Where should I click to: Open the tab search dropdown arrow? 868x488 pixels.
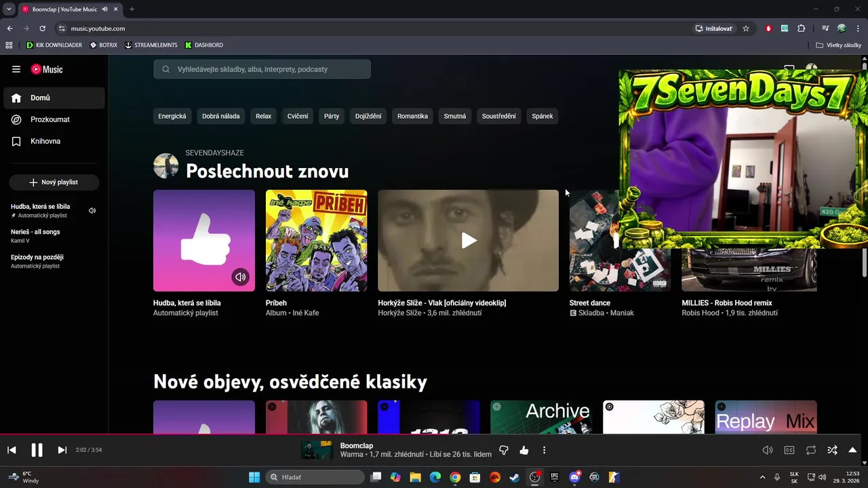(9, 9)
